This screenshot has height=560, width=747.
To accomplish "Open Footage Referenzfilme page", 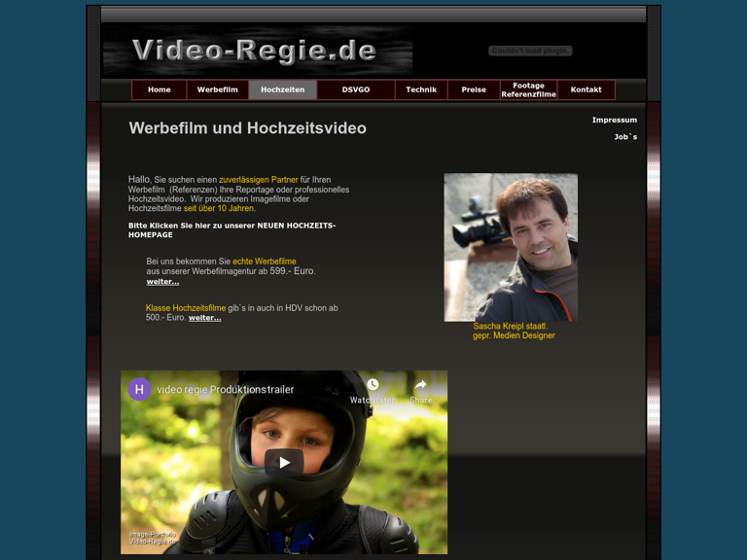I will (x=528, y=89).
